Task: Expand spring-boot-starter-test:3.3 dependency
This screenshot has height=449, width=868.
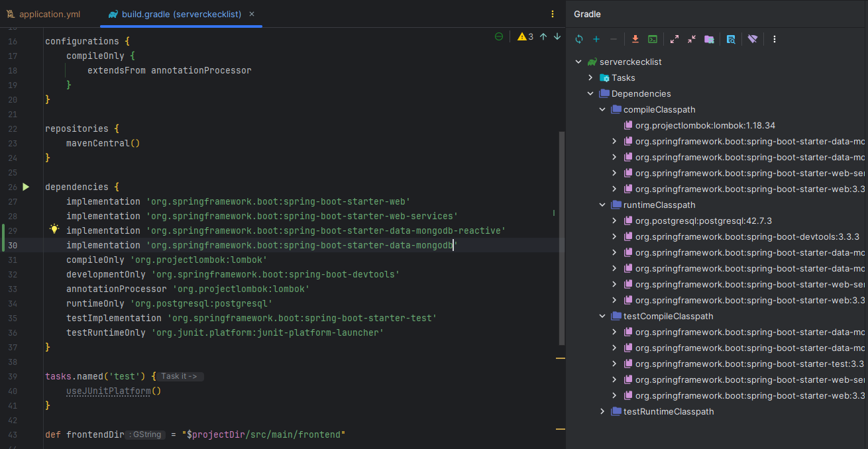Action: click(x=614, y=364)
